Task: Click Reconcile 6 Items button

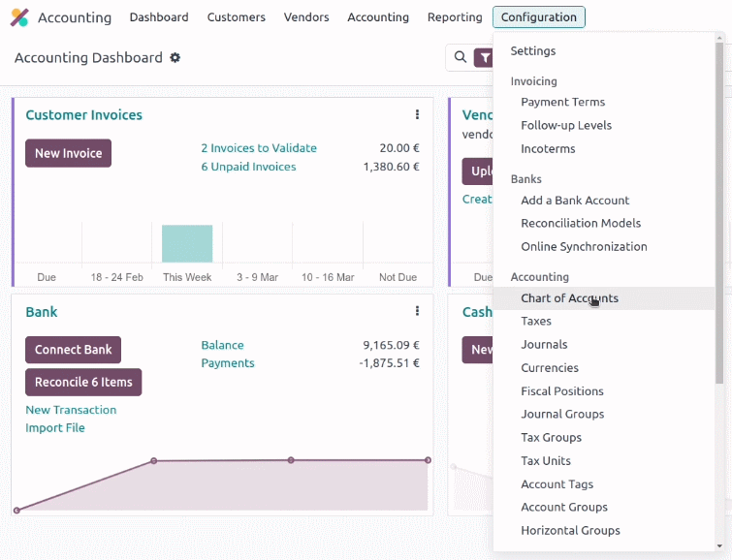Action: pyautogui.click(x=83, y=382)
